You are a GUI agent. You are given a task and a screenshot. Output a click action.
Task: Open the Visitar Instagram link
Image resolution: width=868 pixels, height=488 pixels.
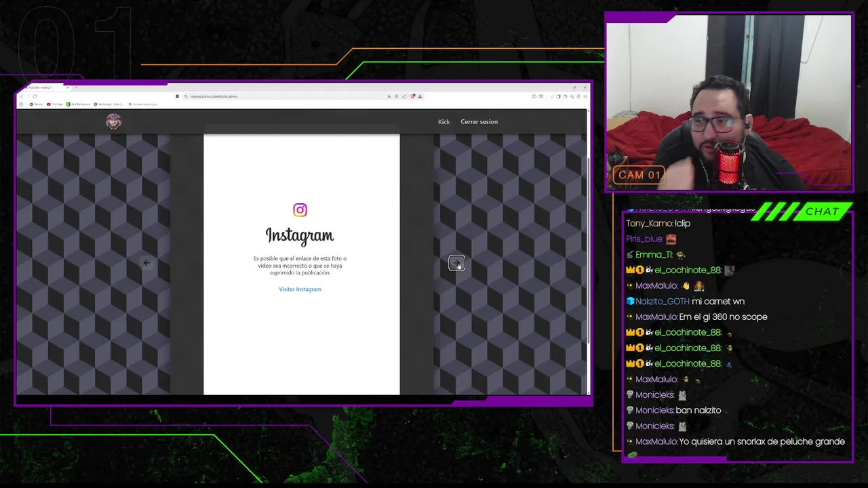pos(300,289)
